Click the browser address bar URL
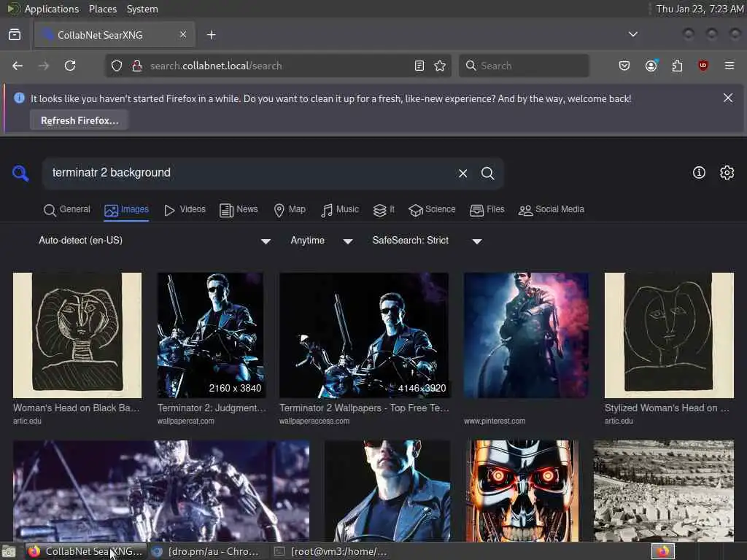747x560 pixels. (x=216, y=66)
